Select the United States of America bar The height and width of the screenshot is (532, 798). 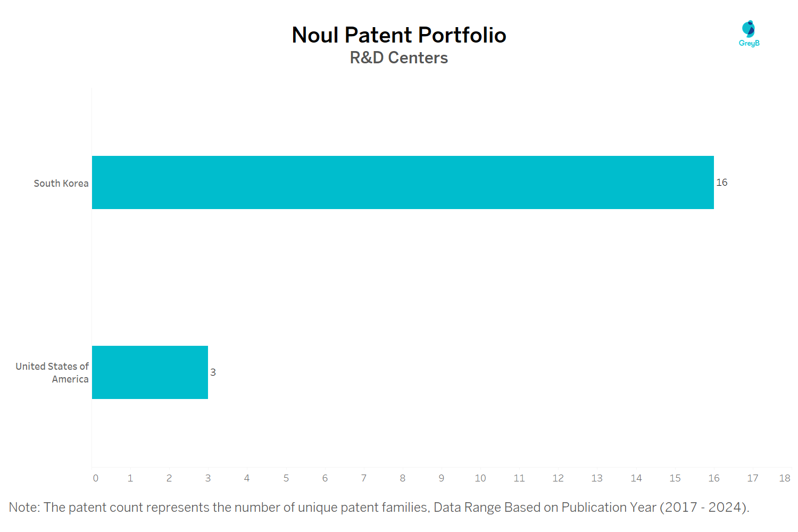point(150,372)
